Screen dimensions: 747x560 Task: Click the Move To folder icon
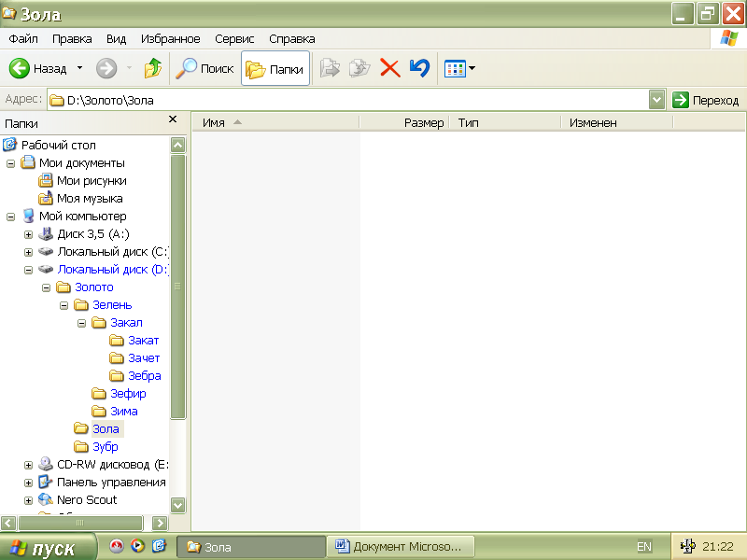pos(330,68)
